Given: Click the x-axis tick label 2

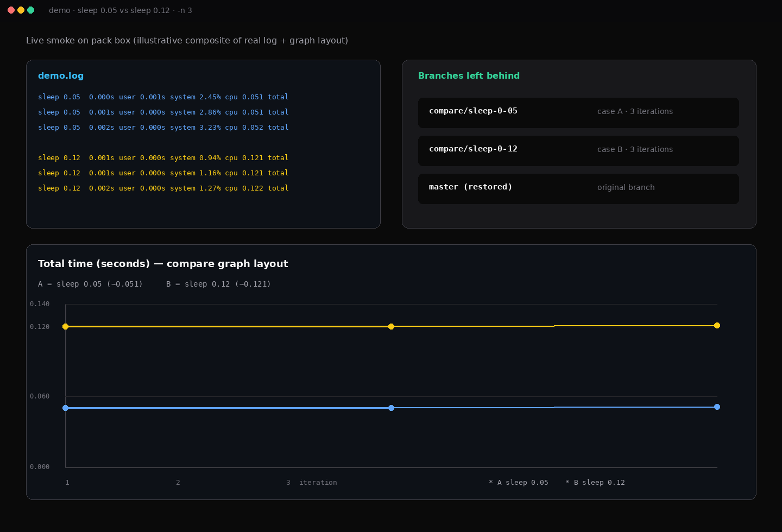Looking at the screenshot, I should click(178, 483).
